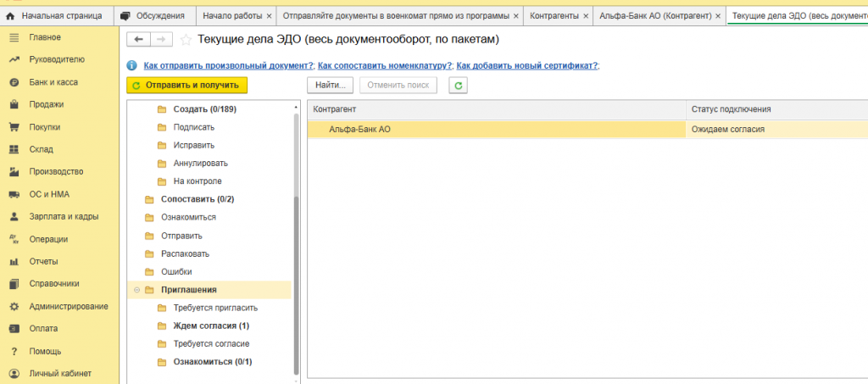Select Ознакомиться (0/1) under Приглашения
This screenshot has height=384, width=868.
coord(213,362)
